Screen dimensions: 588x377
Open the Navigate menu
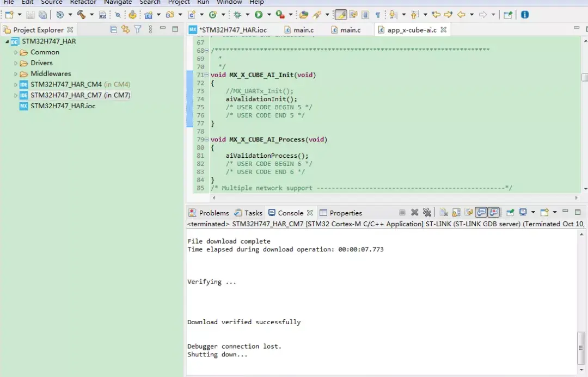click(x=118, y=2)
